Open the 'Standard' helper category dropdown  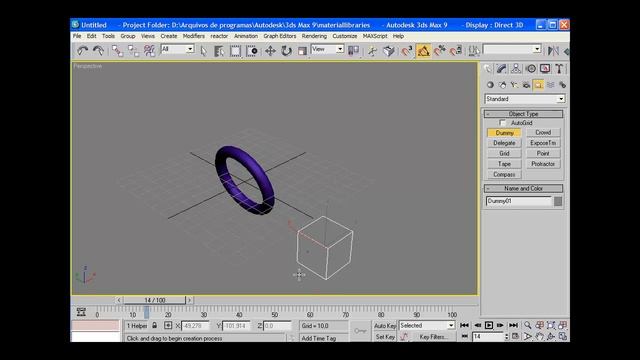[524, 99]
